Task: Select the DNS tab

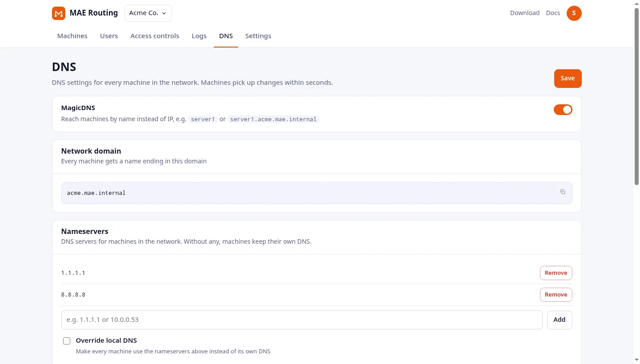Action: coord(226,36)
